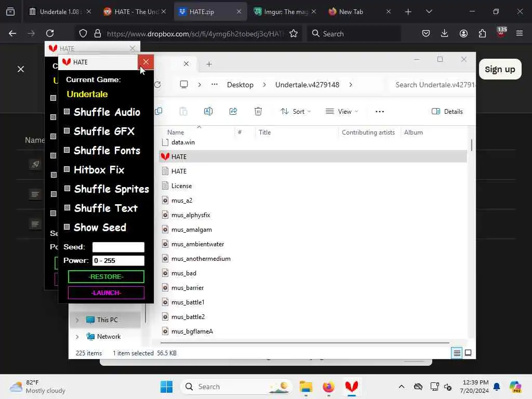This screenshot has height=399, width=532.
Task: Expand the Network tree node
Action: point(77,337)
